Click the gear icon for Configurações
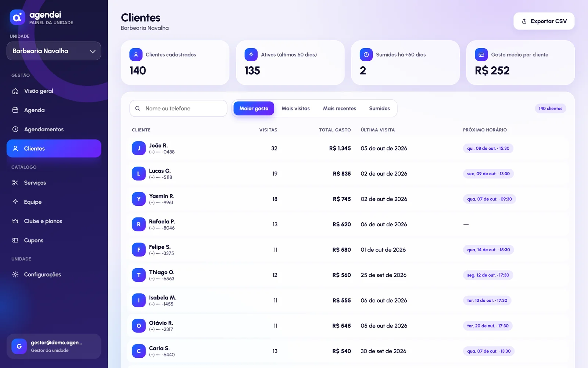The width and height of the screenshot is (588, 368). coord(15,275)
